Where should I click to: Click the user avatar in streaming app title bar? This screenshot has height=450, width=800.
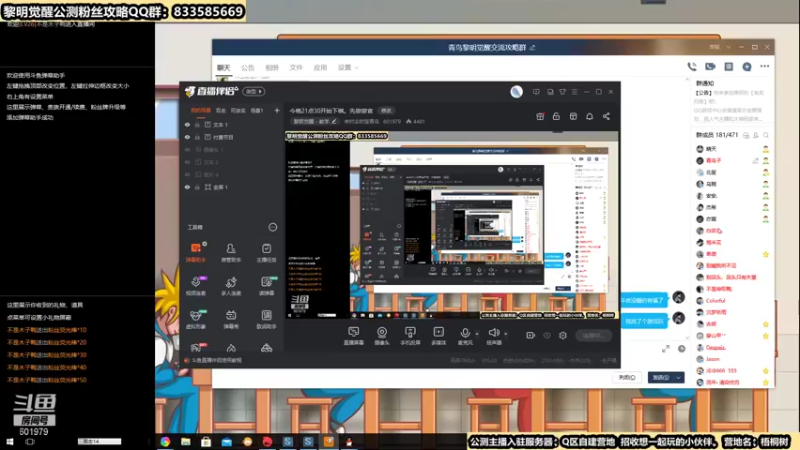516,92
